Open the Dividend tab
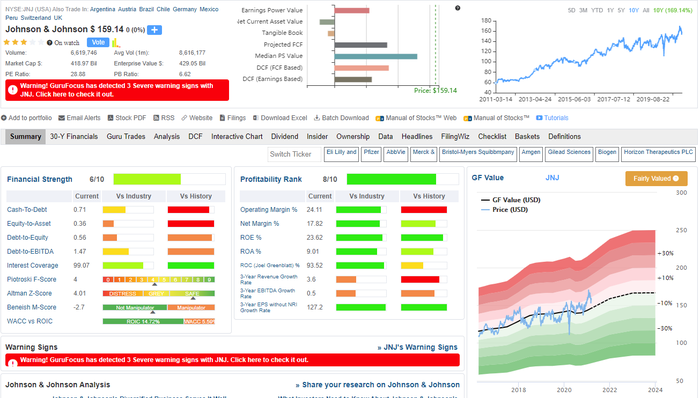The width and height of the screenshot is (700, 398). point(284,137)
